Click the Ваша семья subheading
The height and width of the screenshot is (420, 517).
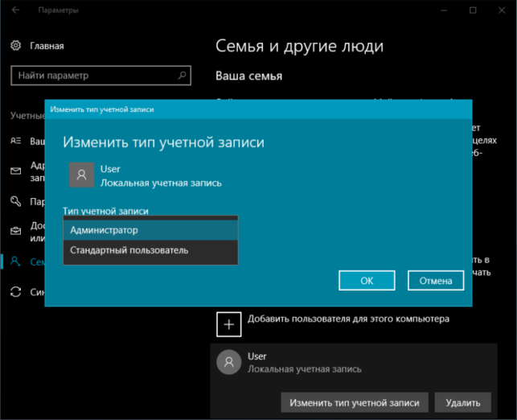pos(249,76)
